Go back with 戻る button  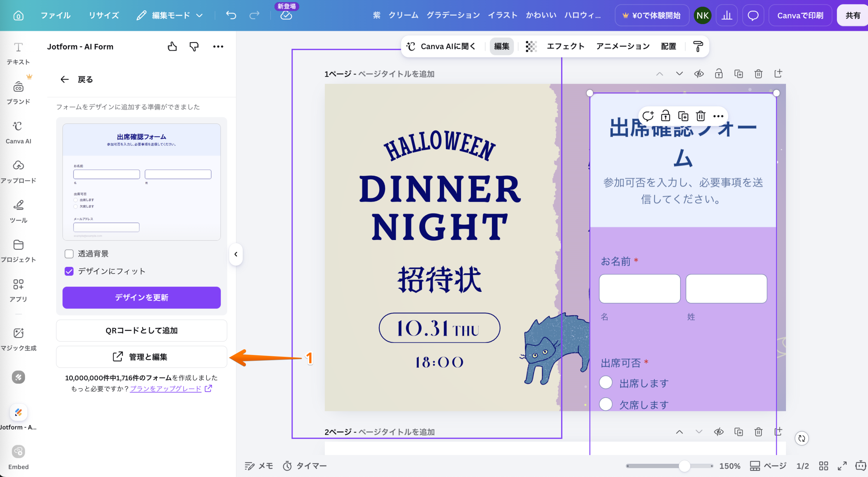pyautogui.click(x=77, y=79)
